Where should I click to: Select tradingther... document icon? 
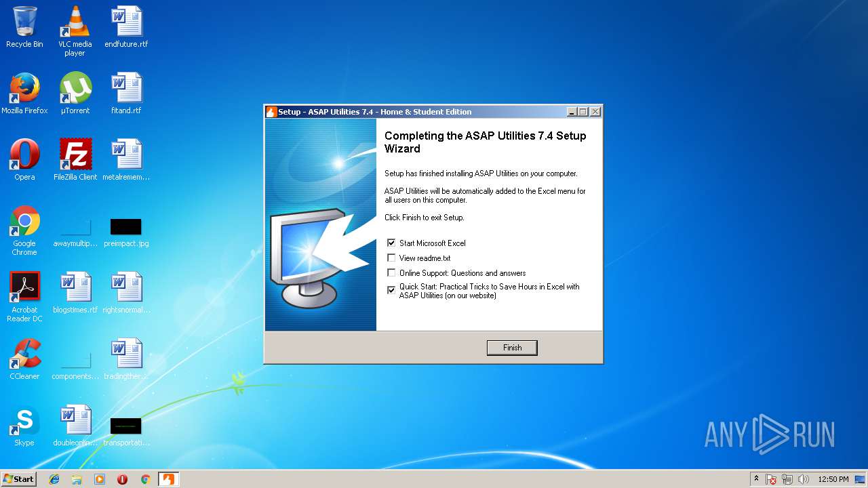(126, 359)
